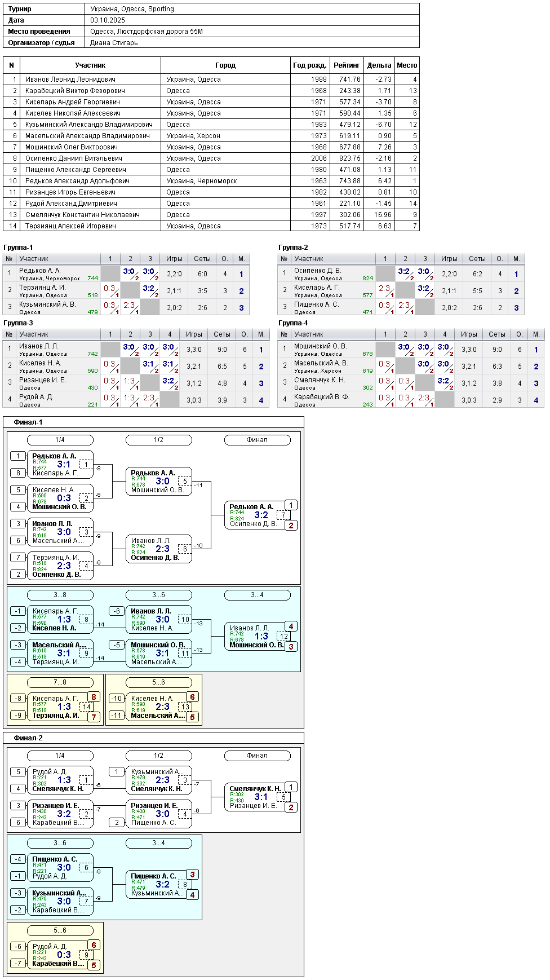Select 'Мошинский О. В.' in the Группа-4 table

320,346
